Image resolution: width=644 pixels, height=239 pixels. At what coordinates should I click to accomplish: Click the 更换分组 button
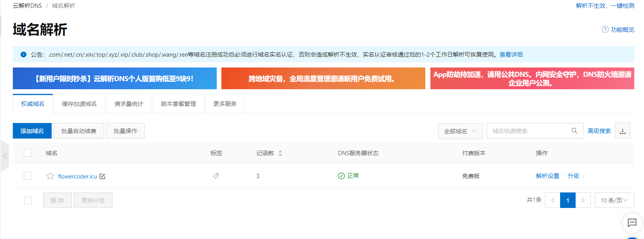(x=93, y=200)
